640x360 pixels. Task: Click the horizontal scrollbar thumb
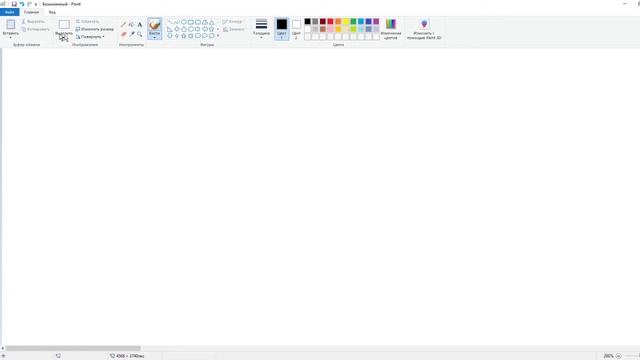point(73,348)
